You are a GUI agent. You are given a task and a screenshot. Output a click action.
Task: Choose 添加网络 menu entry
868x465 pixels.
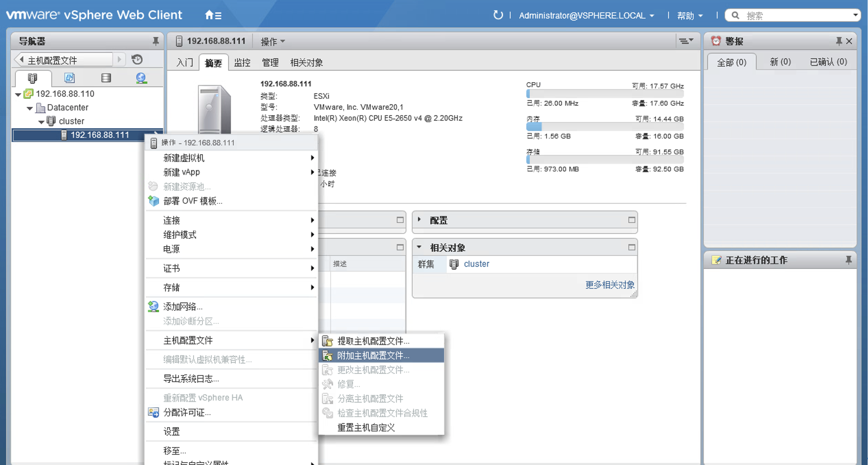(232, 307)
